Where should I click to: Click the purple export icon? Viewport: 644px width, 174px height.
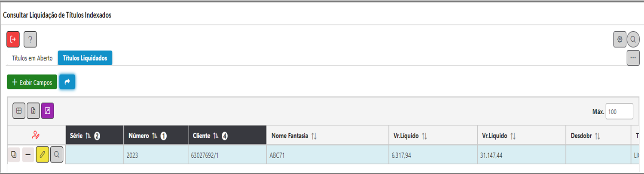click(47, 111)
